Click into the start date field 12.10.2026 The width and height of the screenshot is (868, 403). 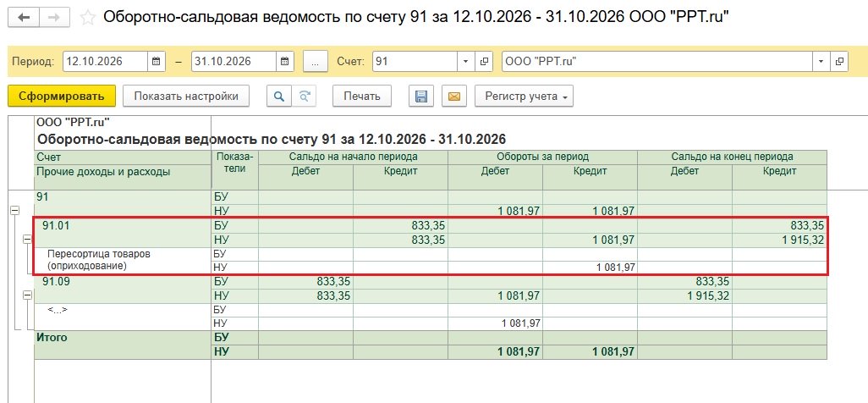[105, 62]
